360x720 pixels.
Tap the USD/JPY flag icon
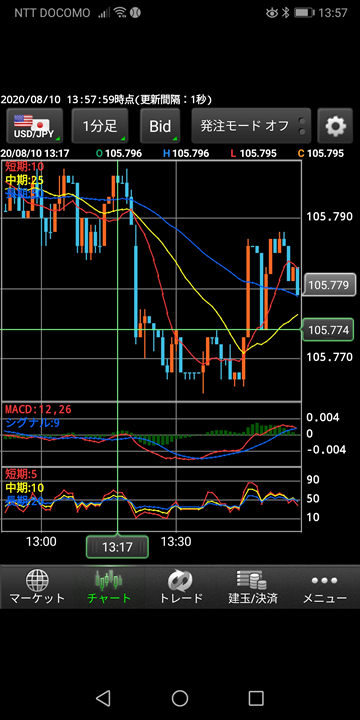[x=31, y=122]
